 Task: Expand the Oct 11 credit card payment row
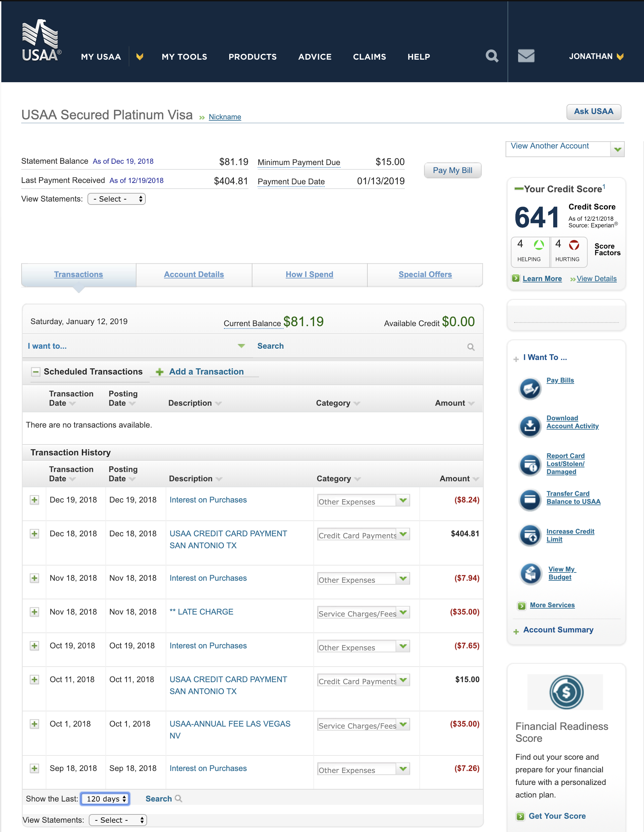click(34, 680)
